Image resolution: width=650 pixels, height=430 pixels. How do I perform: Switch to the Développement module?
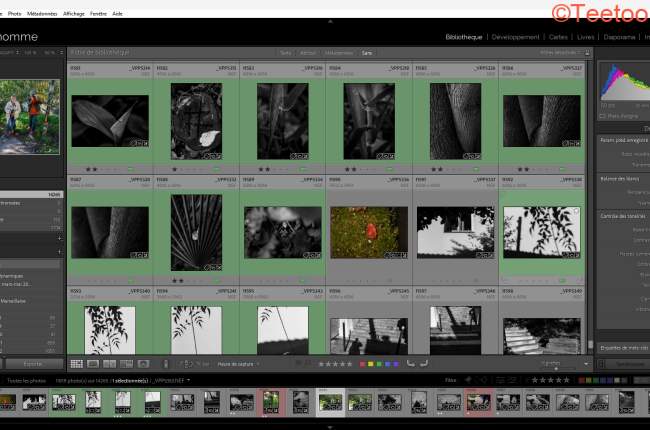(x=516, y=37)
